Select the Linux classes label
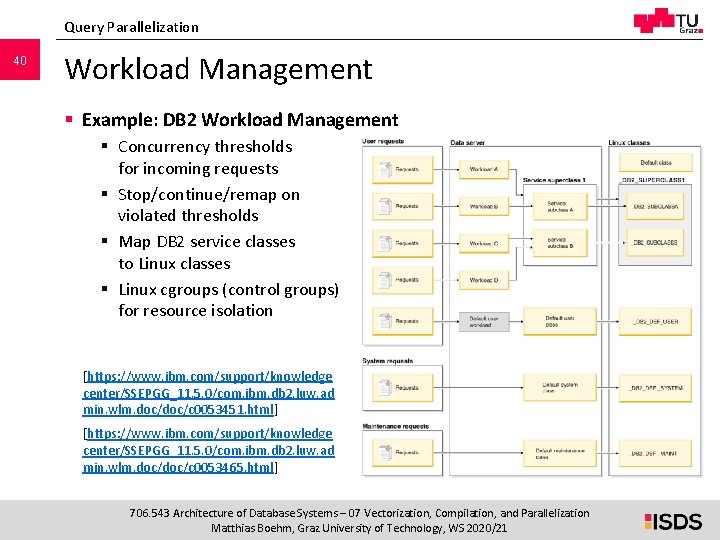This screenshot has height=540, width=720. [x=629, y=143]
